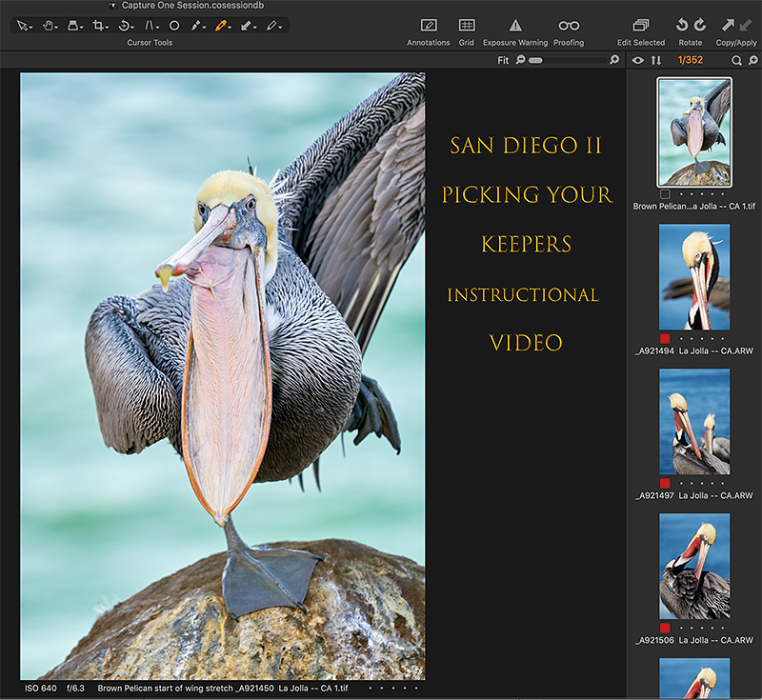
Task: Click the Fit zoom button
Action: [503, 60]
